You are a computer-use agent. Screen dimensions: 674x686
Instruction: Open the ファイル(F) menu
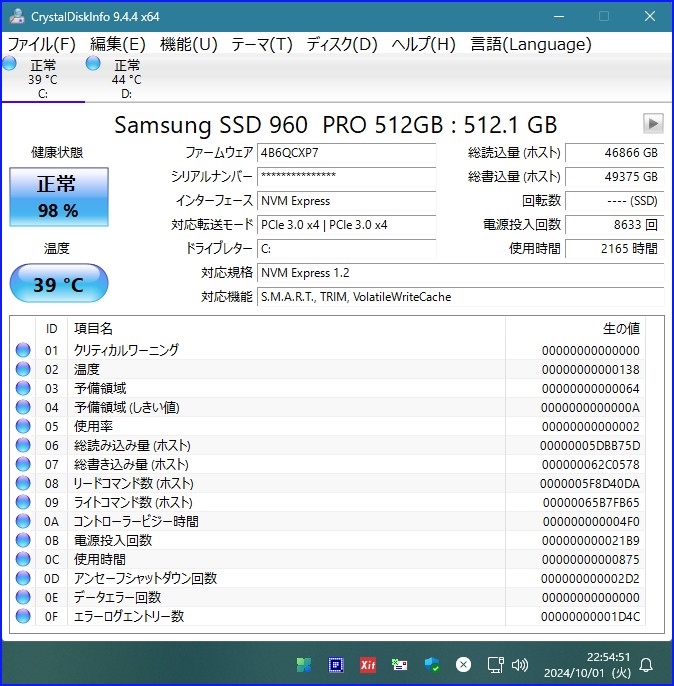(x=42, y=44)
